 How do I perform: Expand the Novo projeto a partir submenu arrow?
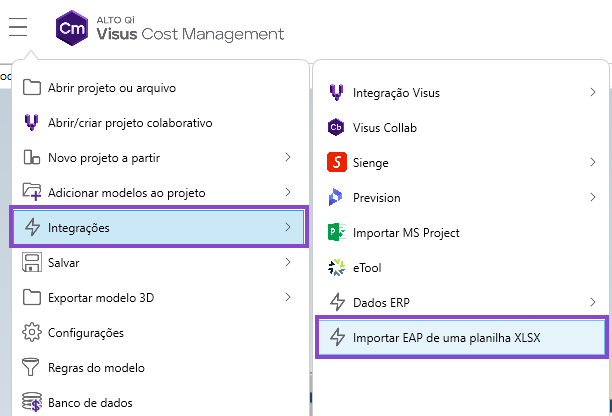click(287, 157)
